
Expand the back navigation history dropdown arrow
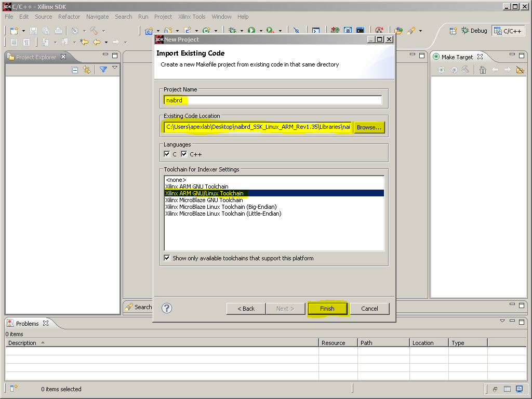coord(106,43)
